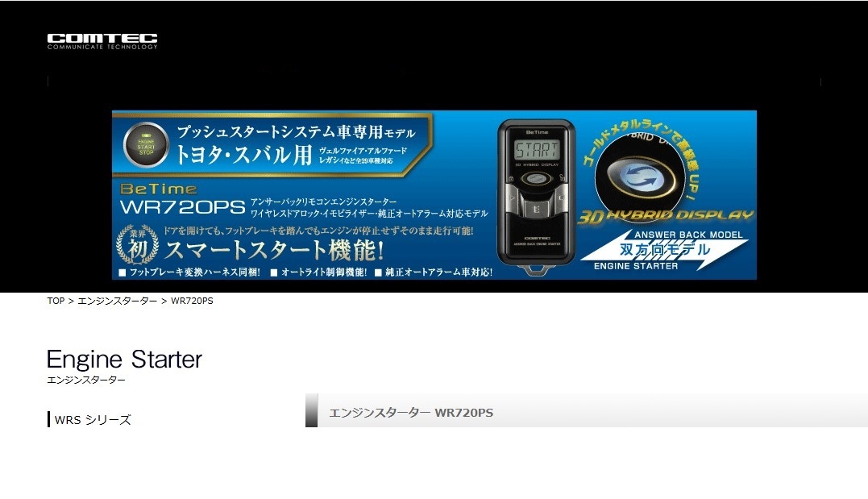Viewport: 868px width, 499px height.
Task: Open エンジンスターター breadcrumb link
Action: (118, 301)
